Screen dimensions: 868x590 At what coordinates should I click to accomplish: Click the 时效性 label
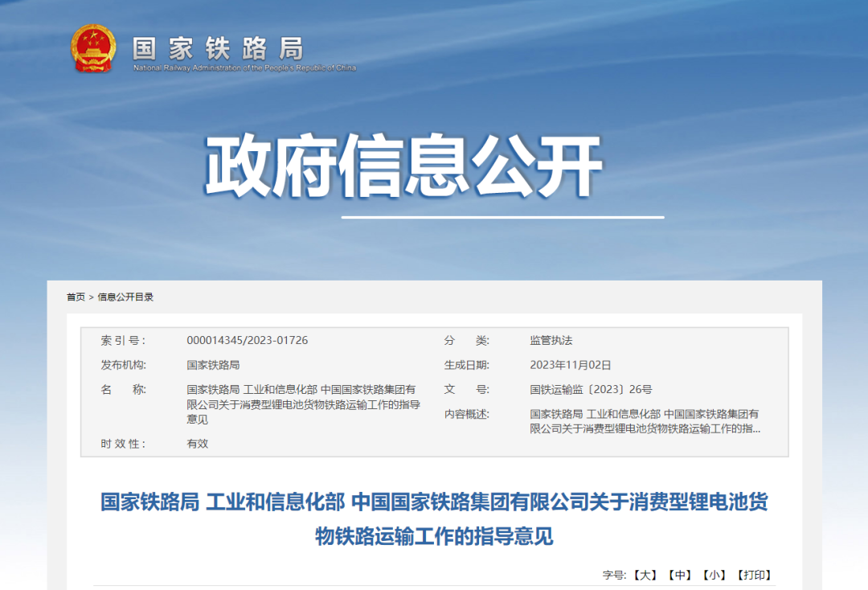tap(123, 444)
